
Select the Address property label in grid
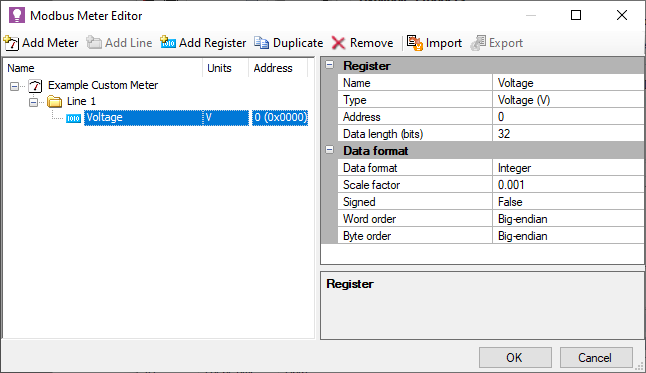415,117
